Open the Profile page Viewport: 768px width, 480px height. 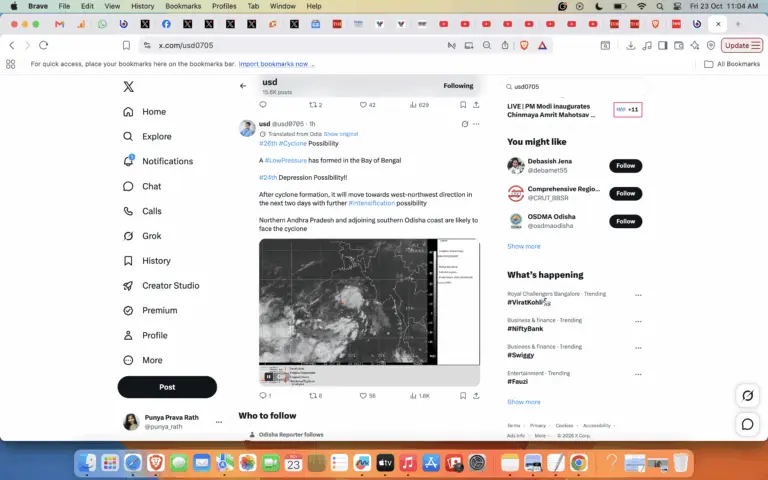point(145,336)
